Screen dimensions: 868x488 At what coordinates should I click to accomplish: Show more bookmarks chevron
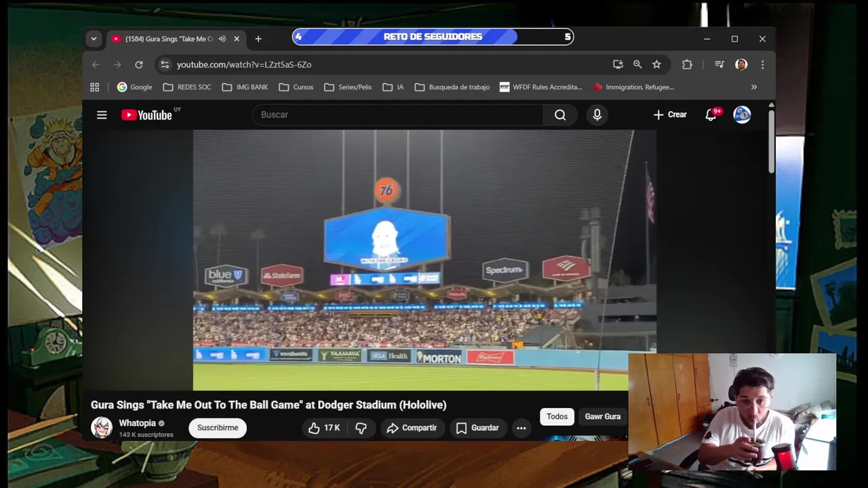coord(754,87)
